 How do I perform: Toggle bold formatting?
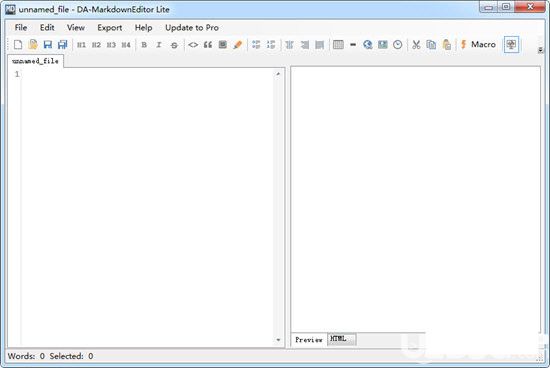coord(144,45)
